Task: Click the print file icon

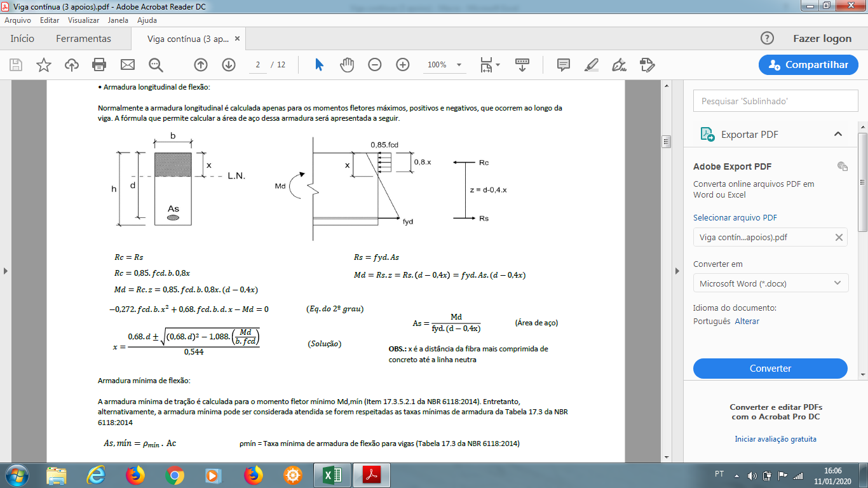Action: [x=99, y=65]
